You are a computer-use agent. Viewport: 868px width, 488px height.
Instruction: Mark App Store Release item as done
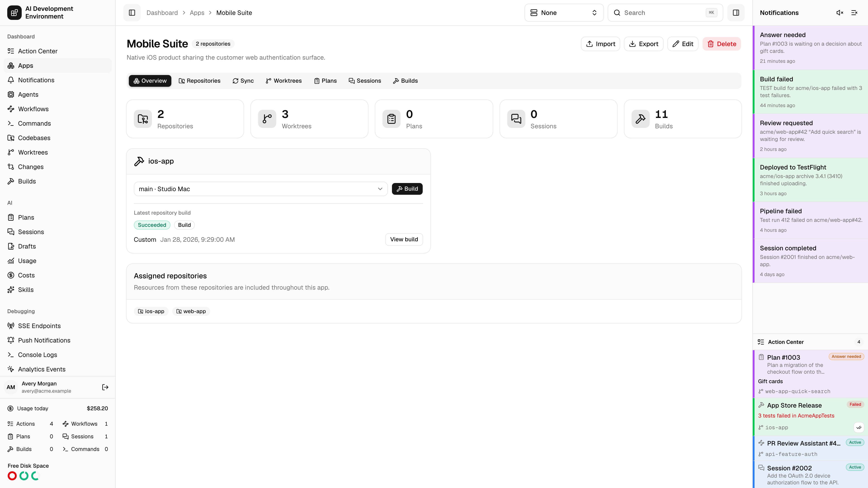(x=859, y=427)
